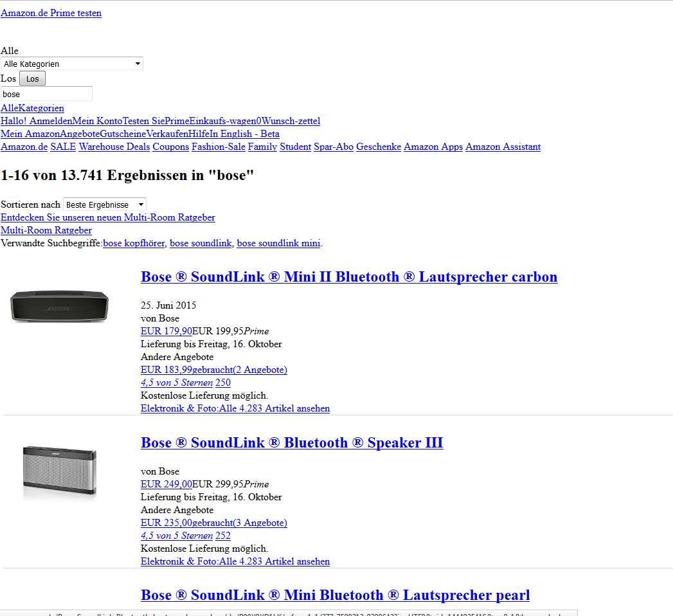Open Testen Sie Prime link

(x=156, y=121)
